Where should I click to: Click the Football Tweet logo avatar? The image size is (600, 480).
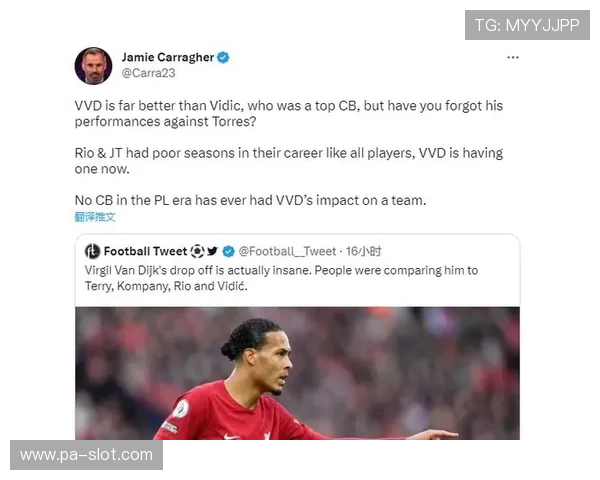(x=92, y=251)
